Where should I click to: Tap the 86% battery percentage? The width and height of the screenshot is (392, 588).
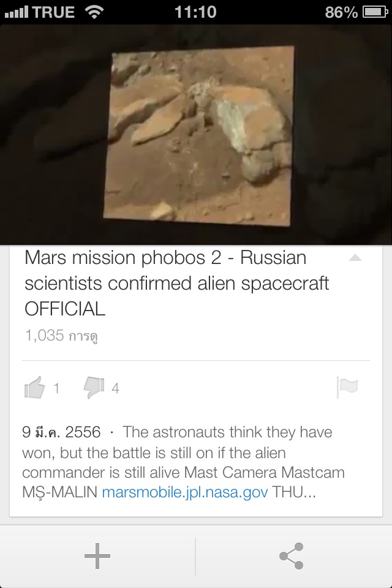point(341,12)
